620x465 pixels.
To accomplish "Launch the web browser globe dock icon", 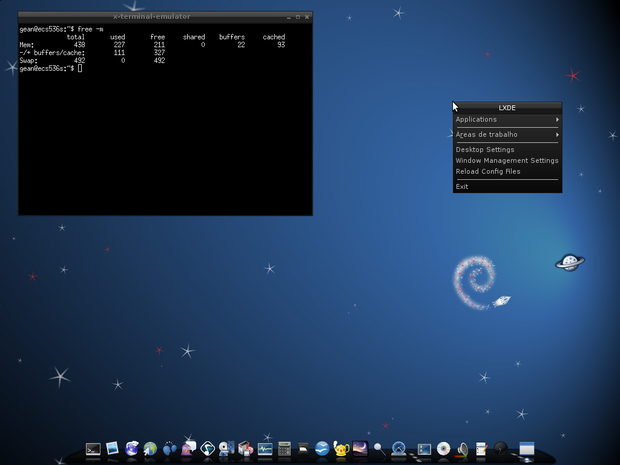I will [150, 450].
